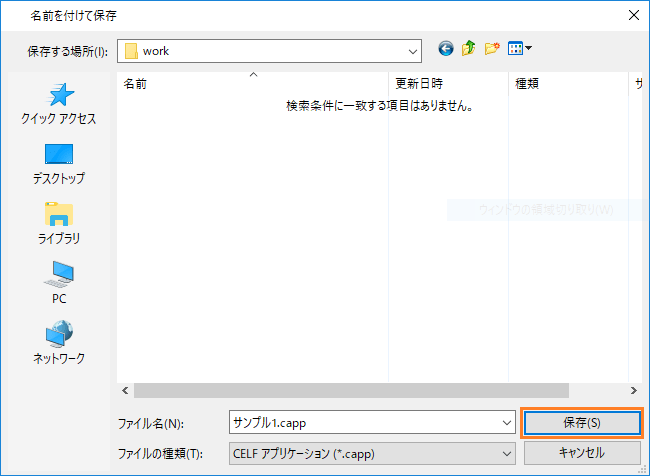
Task: Click the horizontal scrollbar right arrow
Action: (634, 390)
